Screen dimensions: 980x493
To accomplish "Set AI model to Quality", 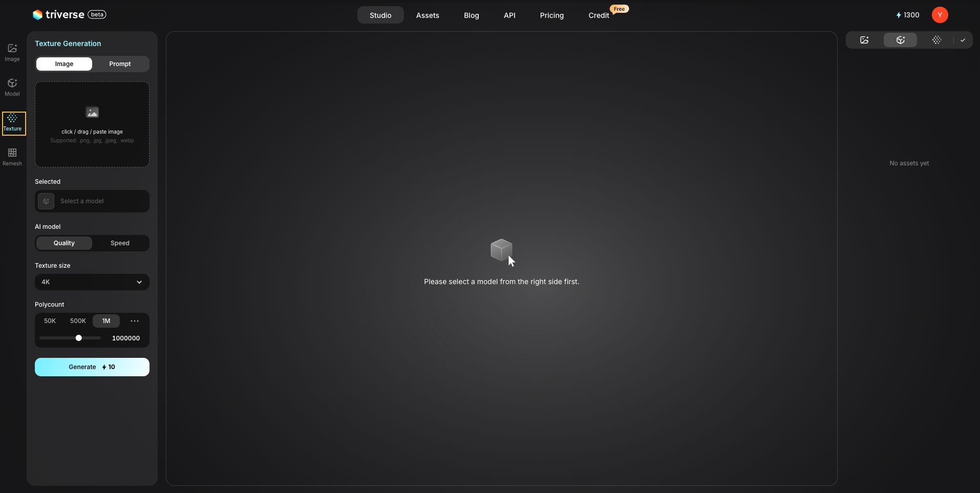I will tap(64, 243).
